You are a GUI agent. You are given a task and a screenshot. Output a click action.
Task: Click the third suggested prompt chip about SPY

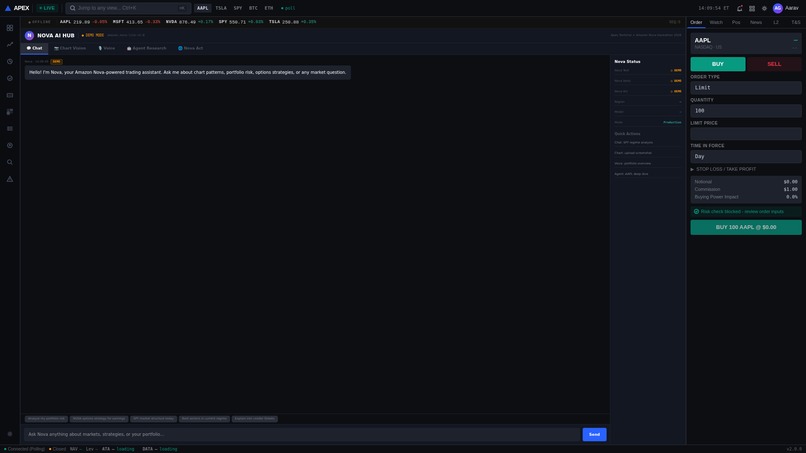point(153,419)
